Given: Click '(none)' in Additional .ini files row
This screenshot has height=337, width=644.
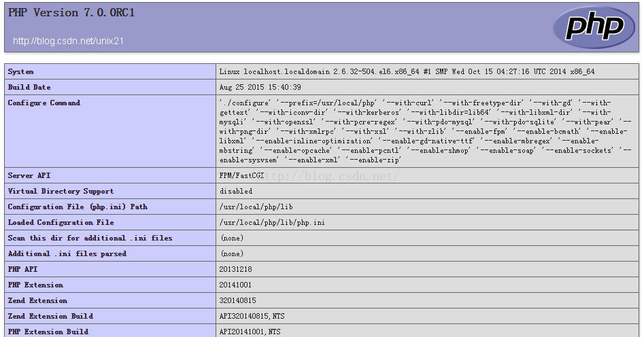Looking at the screenshot, I should [x=232, y=253].
